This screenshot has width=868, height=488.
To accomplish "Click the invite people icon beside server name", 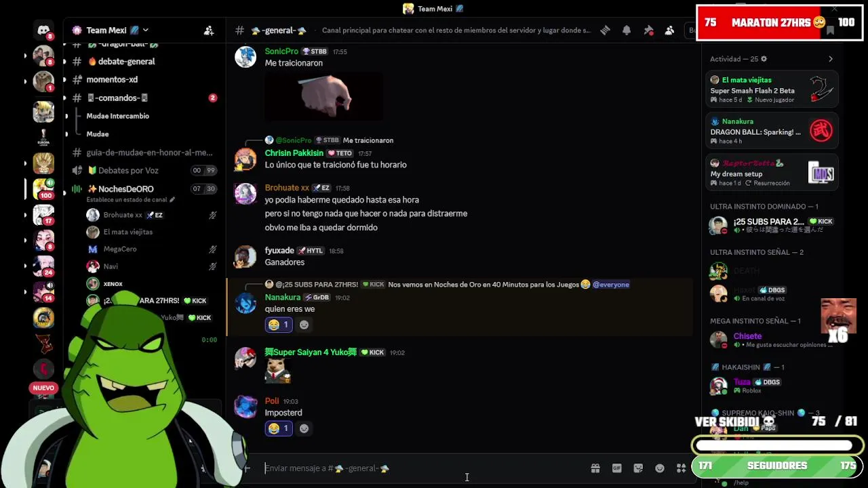I will point(209,30).
